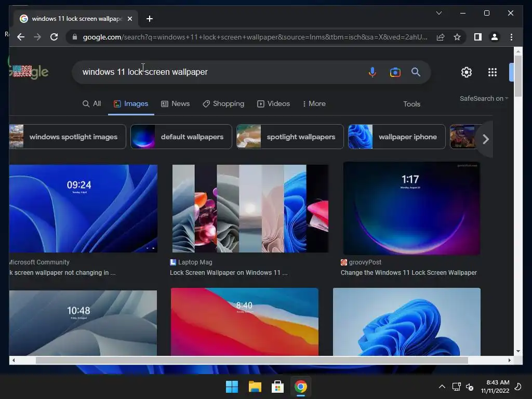
Task: Switch to the Videos tab
Action: [273, 103]
